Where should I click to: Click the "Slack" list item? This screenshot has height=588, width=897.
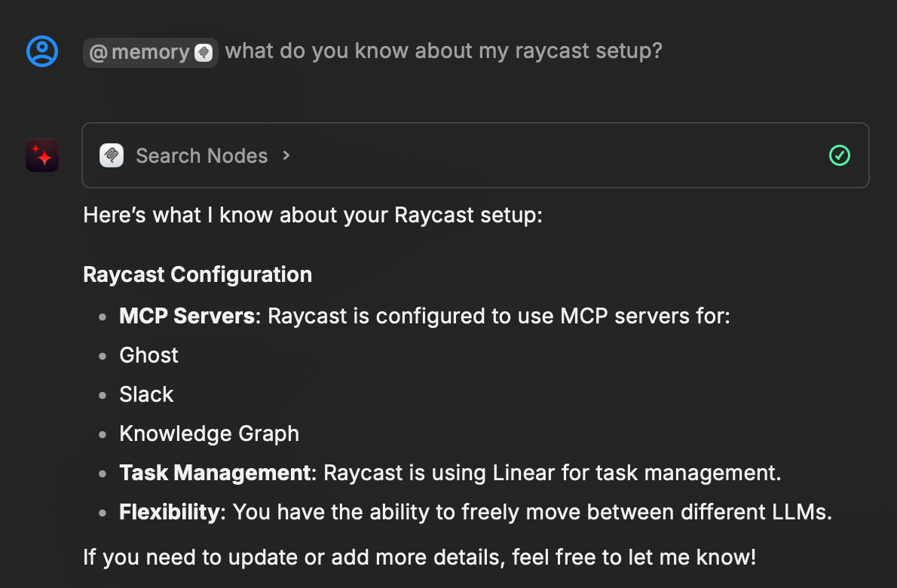pos(146,394)
